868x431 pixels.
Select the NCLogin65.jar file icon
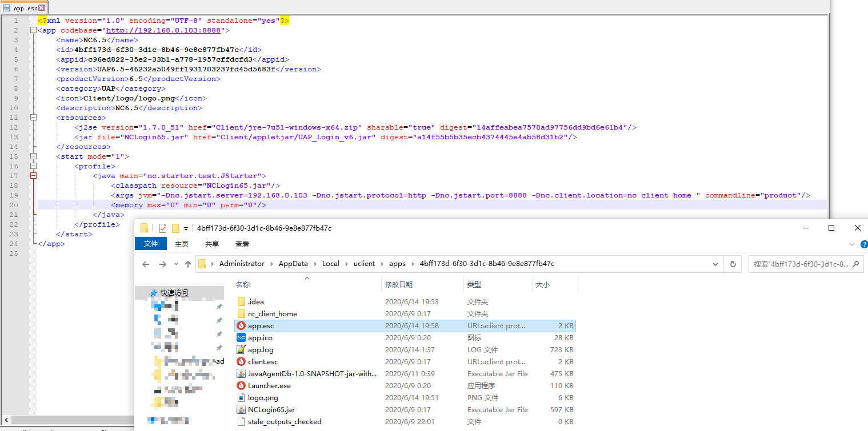tap(241, 410)
